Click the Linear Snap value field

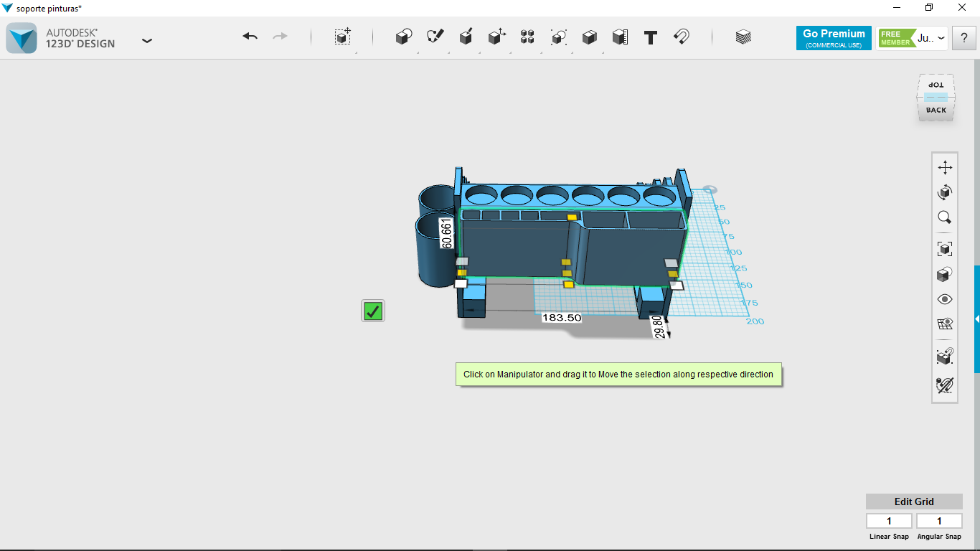point(889,521)
